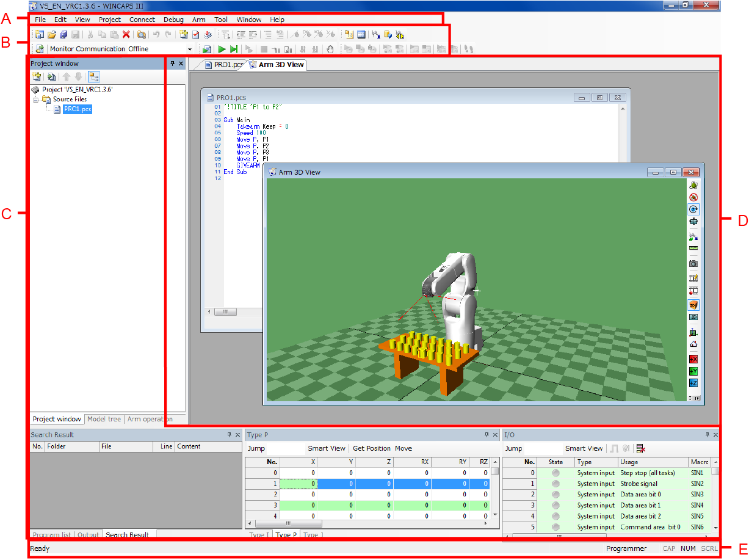Click Get Position in Type P panel
The height and width of the screenshot is (560, 749).
click(371, 448)
